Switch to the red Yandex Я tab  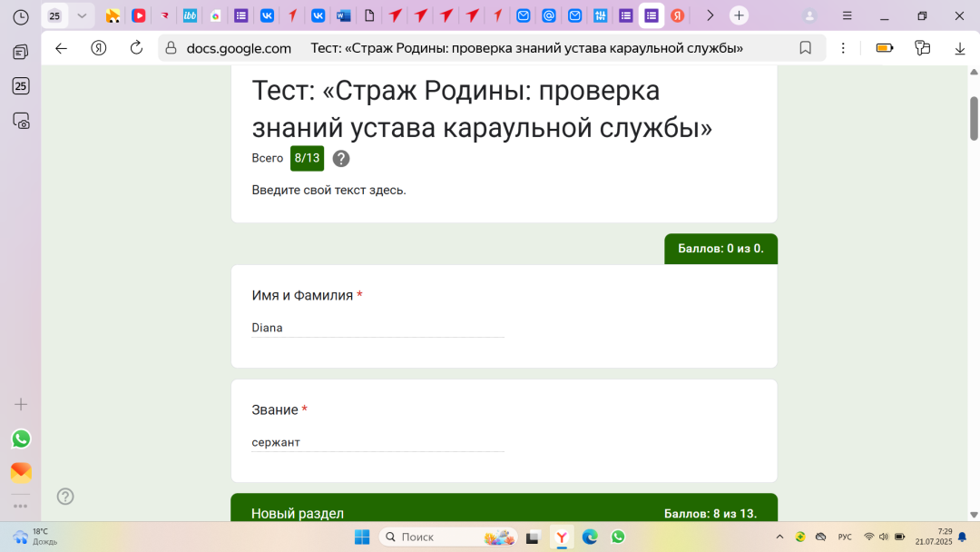tap(678, 15)
